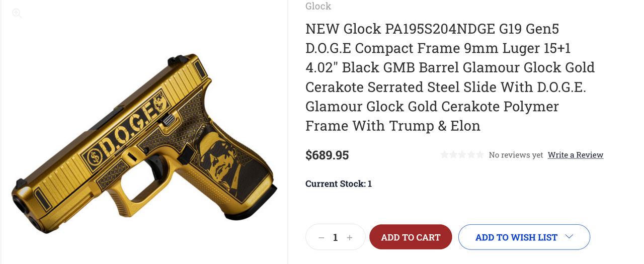Click the fifth rating star

tap(479, 155)
